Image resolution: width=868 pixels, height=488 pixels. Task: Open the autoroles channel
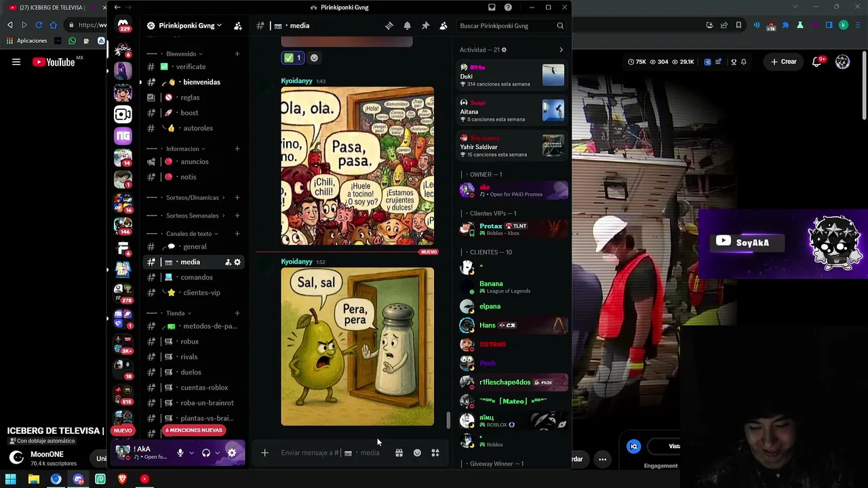pos(194,128)
